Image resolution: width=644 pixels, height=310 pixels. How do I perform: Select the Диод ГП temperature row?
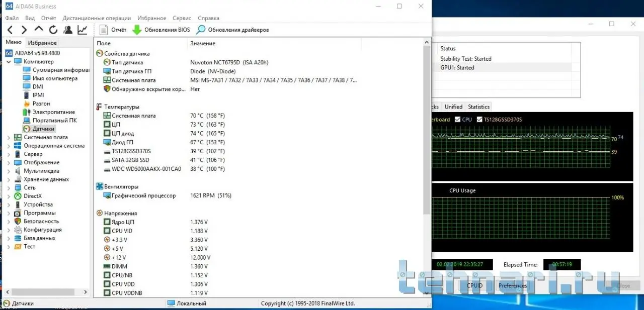[258, 142]
